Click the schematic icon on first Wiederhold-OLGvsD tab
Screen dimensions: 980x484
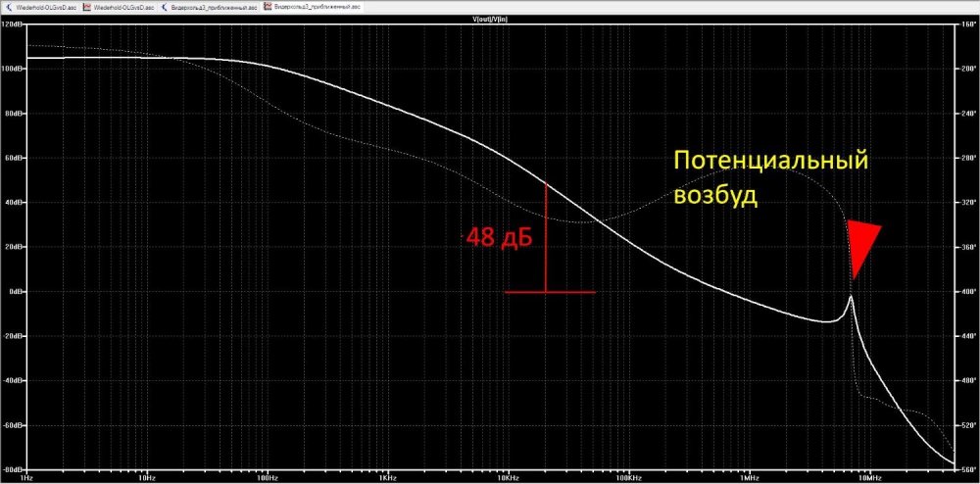[7, 6]
